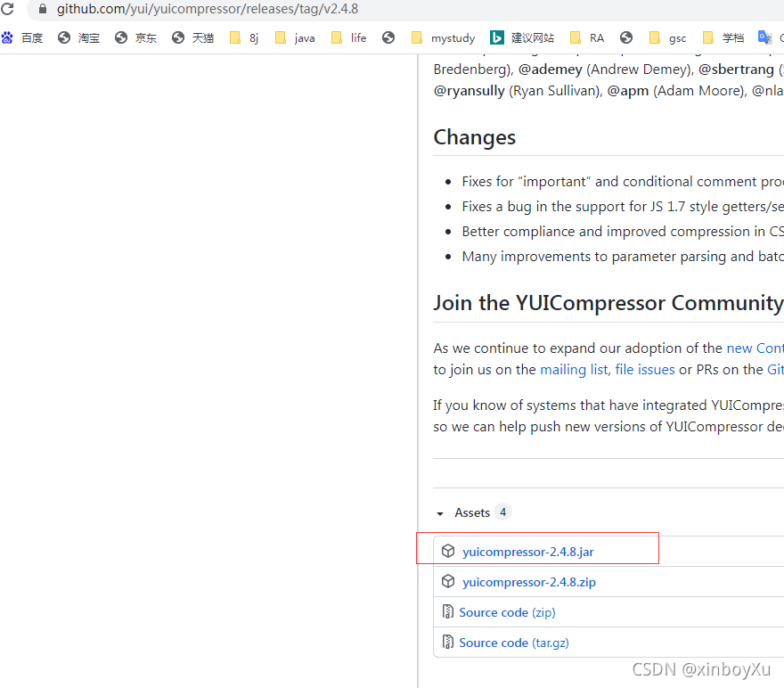This screenshot has height=688, width=784.
Task: Collapse the Assets section
Action: tap(439, 512)
